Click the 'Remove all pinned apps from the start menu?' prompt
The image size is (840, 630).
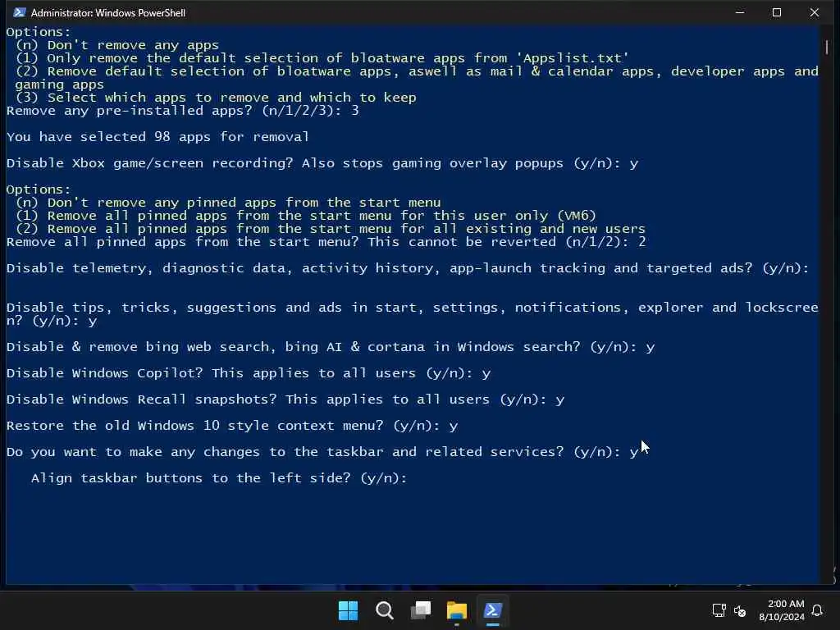point(326,242)
